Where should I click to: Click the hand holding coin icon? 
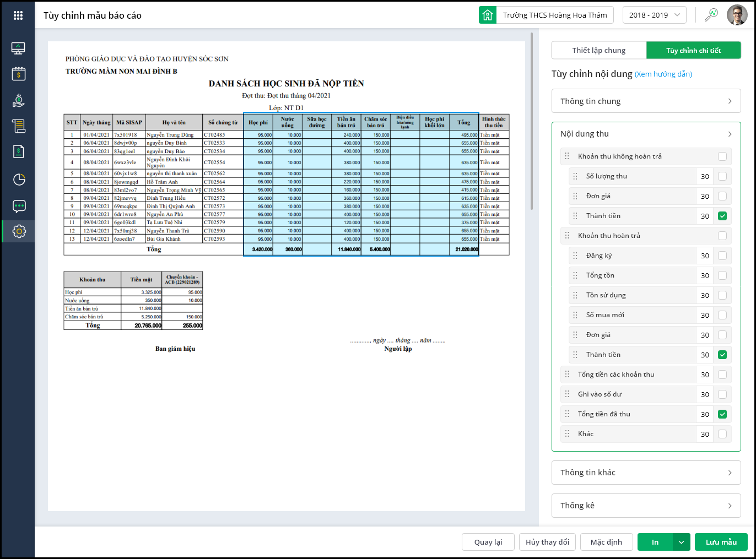(18, 100)
